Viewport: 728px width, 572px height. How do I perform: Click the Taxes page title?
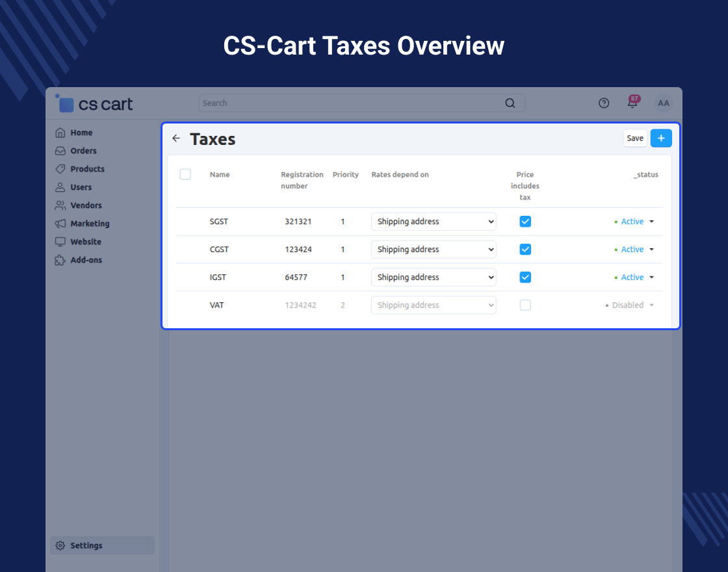213,139
